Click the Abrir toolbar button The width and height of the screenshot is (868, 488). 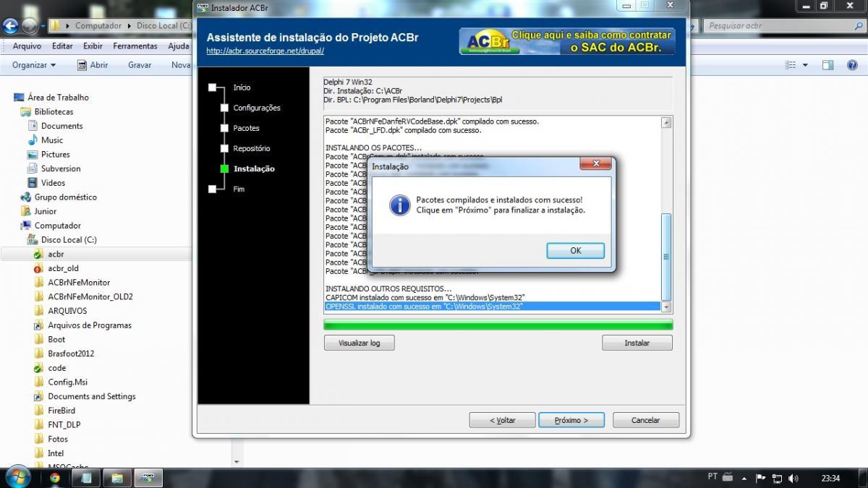93,65
